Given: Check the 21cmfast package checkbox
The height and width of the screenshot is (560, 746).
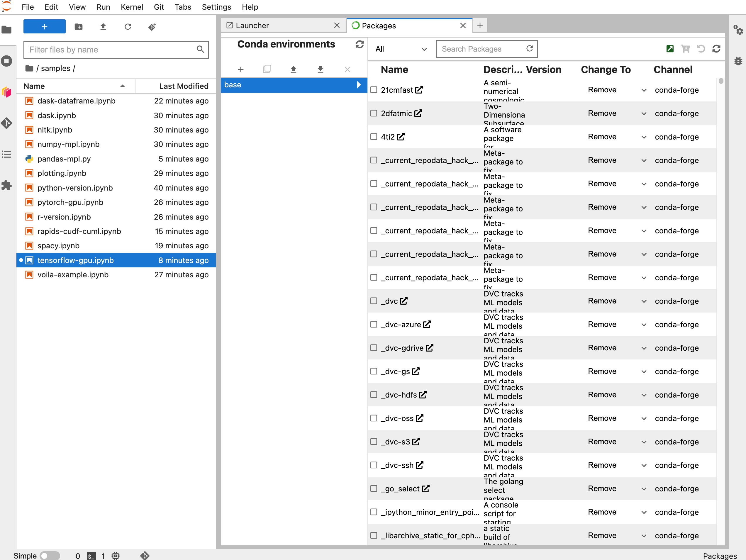Looking at the screenshot, I should [x=374, y=90].
